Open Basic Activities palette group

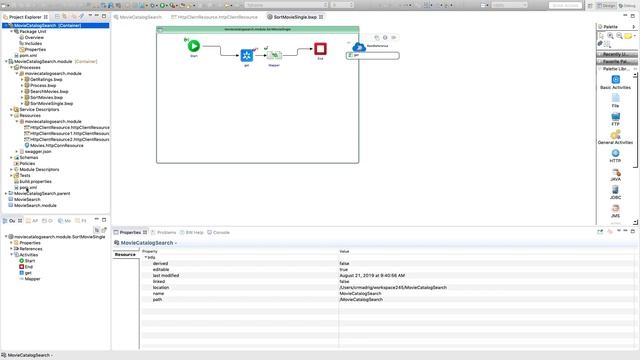[616, 82]
